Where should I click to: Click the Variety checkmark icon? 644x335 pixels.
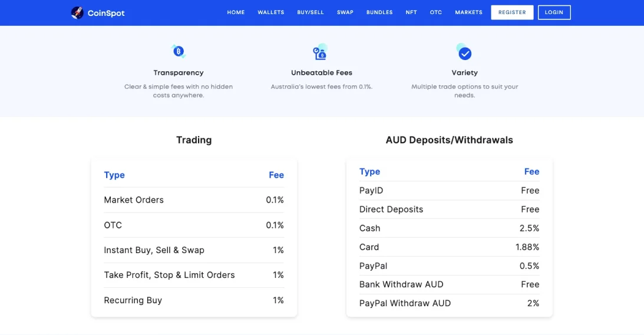464,52
